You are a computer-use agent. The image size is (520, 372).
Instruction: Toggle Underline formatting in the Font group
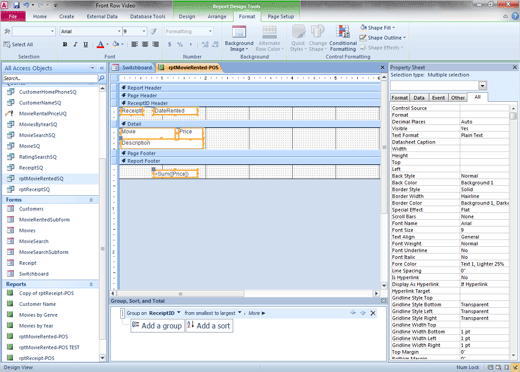point(86,44)
